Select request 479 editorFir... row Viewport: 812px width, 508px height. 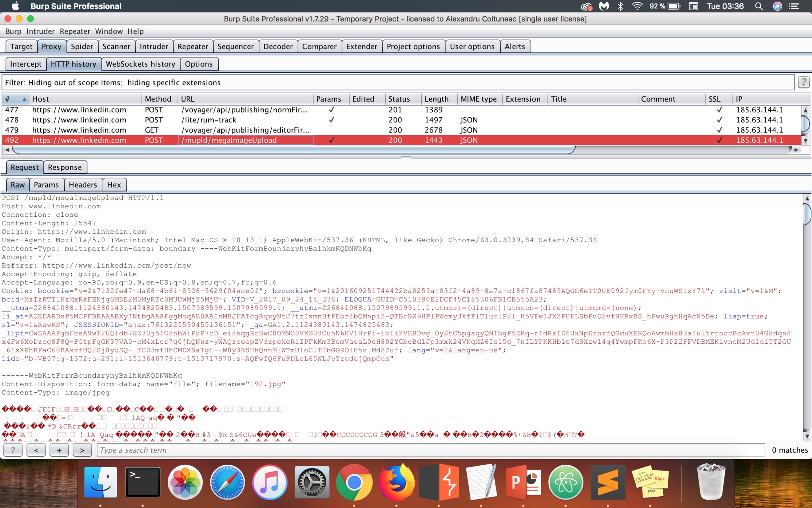402,130
